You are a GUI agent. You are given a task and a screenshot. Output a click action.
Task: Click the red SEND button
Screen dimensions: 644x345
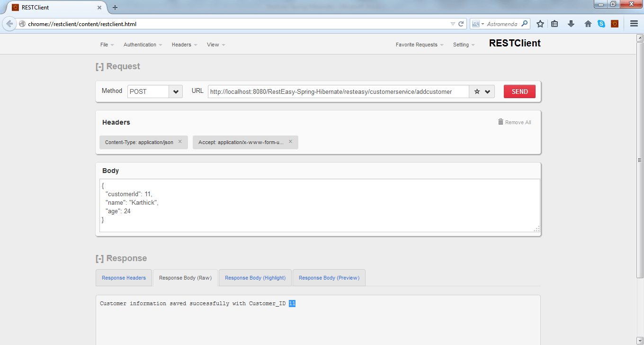point(519,91)
